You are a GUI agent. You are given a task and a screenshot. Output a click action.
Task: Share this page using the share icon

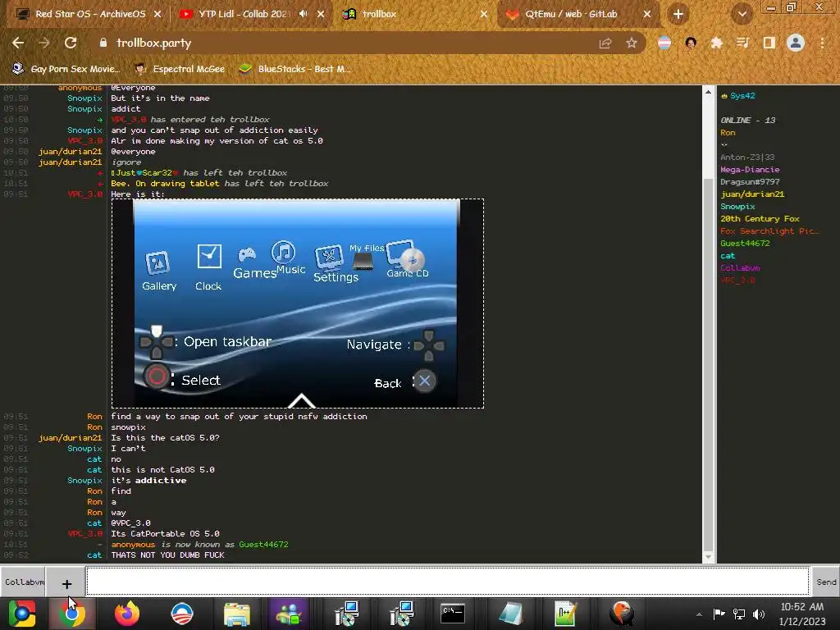pos(605,43)
